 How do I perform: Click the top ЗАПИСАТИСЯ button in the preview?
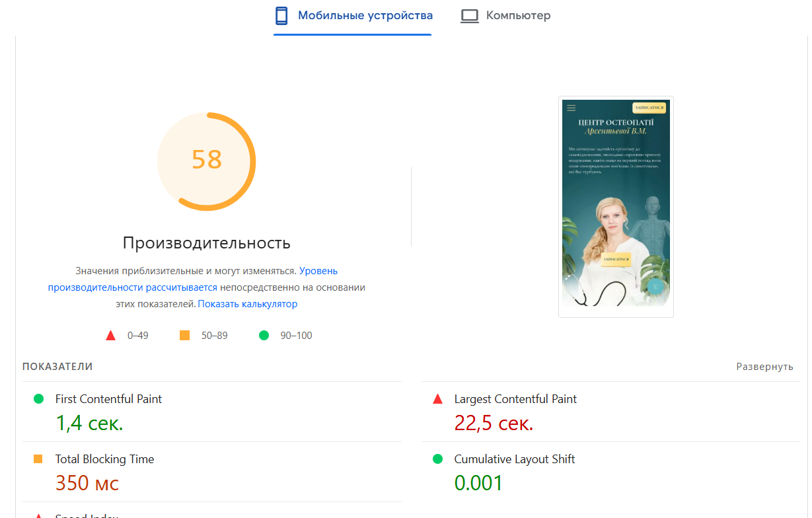(x=649, y=108)
